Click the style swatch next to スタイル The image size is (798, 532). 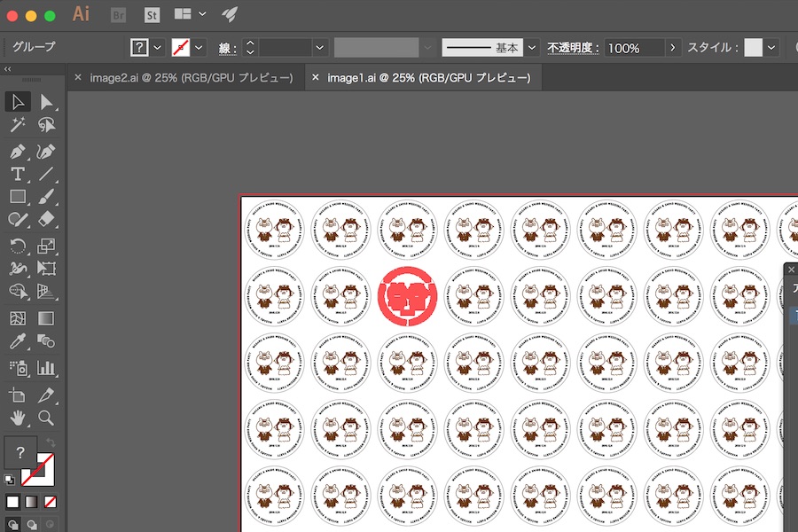pos(753,47)
